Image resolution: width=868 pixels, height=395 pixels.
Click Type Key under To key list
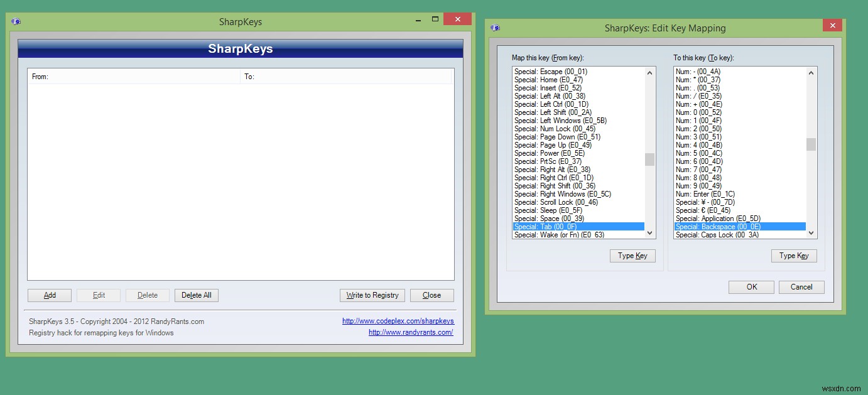click(794, 256)
